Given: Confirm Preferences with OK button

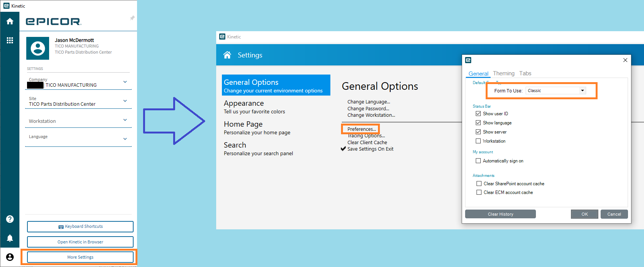Looking at the screenshot, I should 585,214.
